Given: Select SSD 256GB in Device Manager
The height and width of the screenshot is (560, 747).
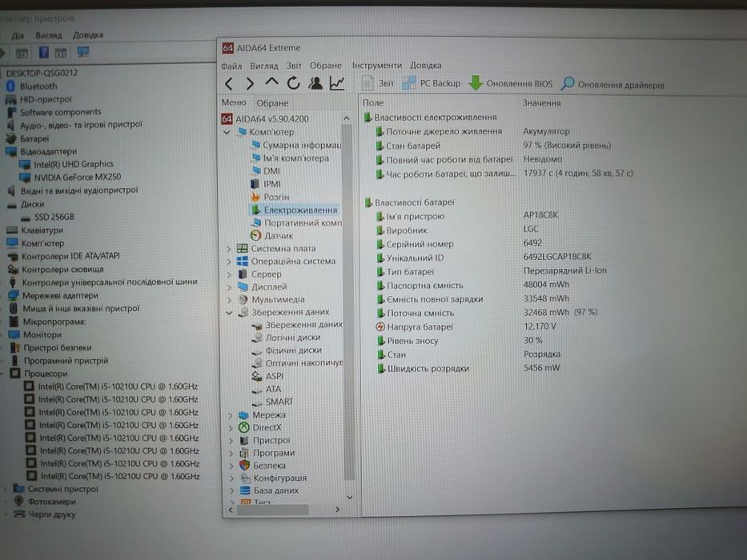Looking at the screenshot, I should point(48,217).
